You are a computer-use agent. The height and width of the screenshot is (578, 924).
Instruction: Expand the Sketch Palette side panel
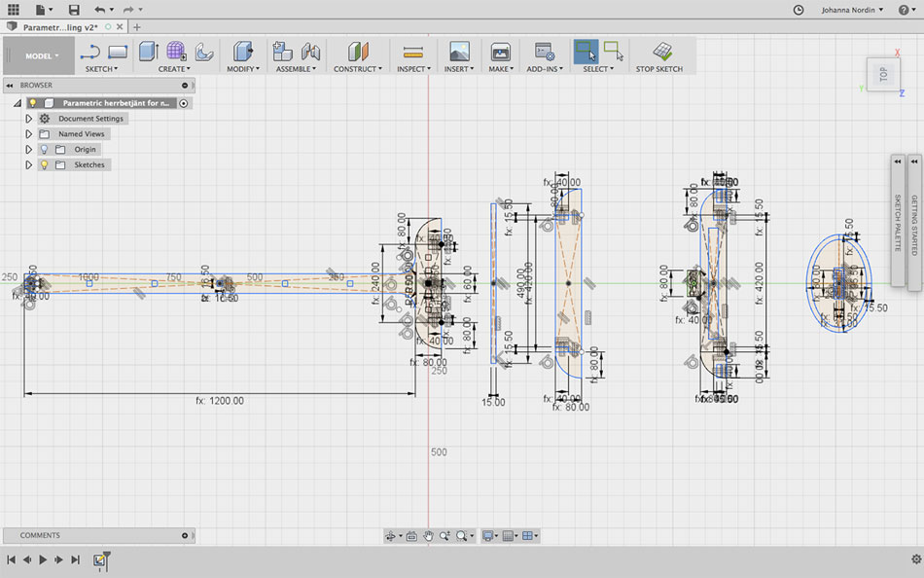coord(898,162)
